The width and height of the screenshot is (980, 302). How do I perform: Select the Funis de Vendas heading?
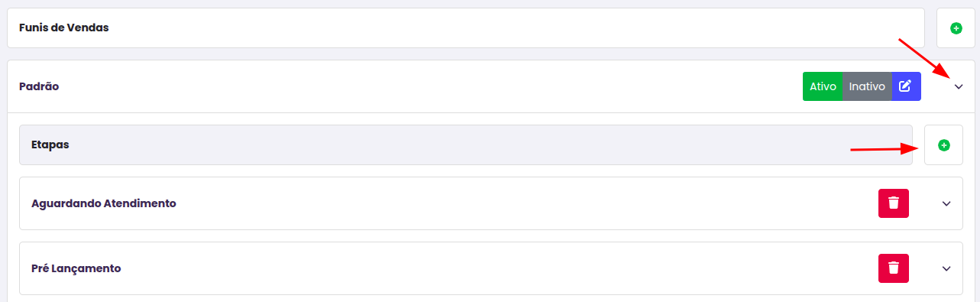point(64,28)
